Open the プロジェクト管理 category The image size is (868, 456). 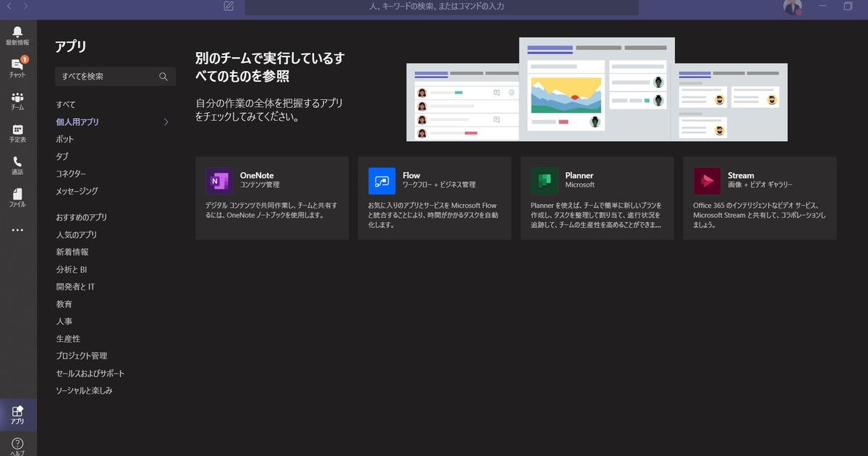click(x=82, y=357)
